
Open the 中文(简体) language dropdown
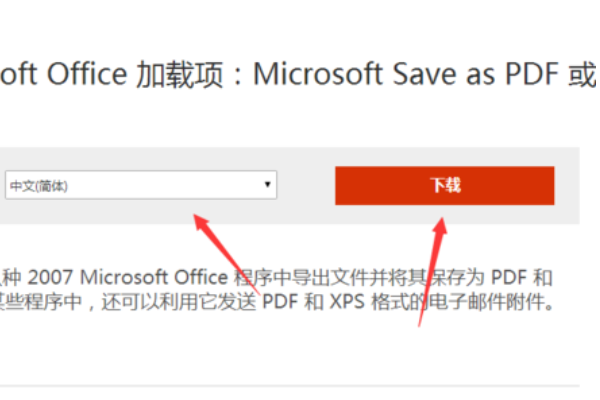click(x=140, y=185)
